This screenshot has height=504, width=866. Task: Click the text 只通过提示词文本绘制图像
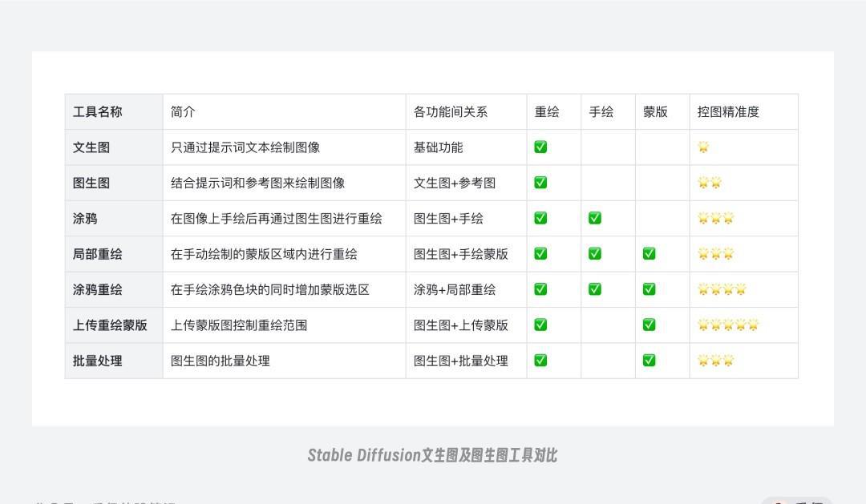pyautogui.click(x=245, y=147)
